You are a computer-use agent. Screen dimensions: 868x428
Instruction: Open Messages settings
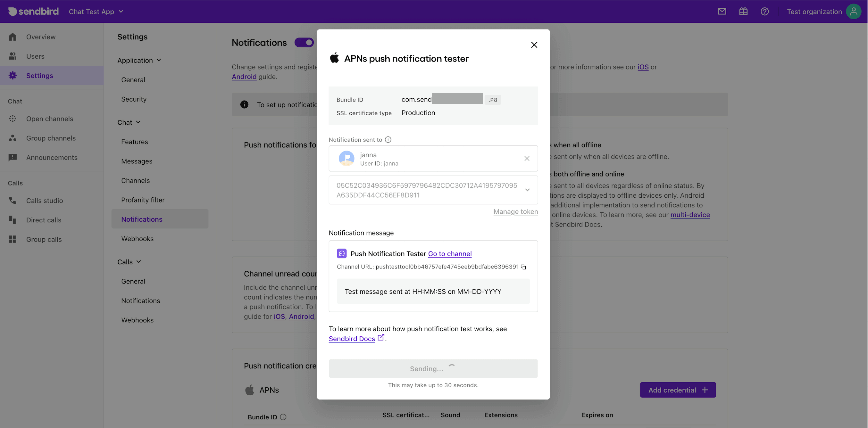[x=137, y=161]
